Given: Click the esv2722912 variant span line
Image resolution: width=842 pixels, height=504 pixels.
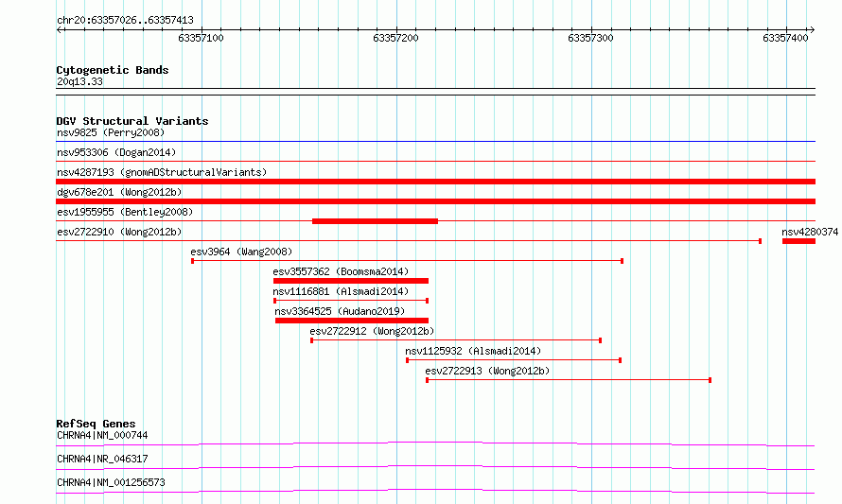Looking at the screenshot, I should click(x=456, y=340).
